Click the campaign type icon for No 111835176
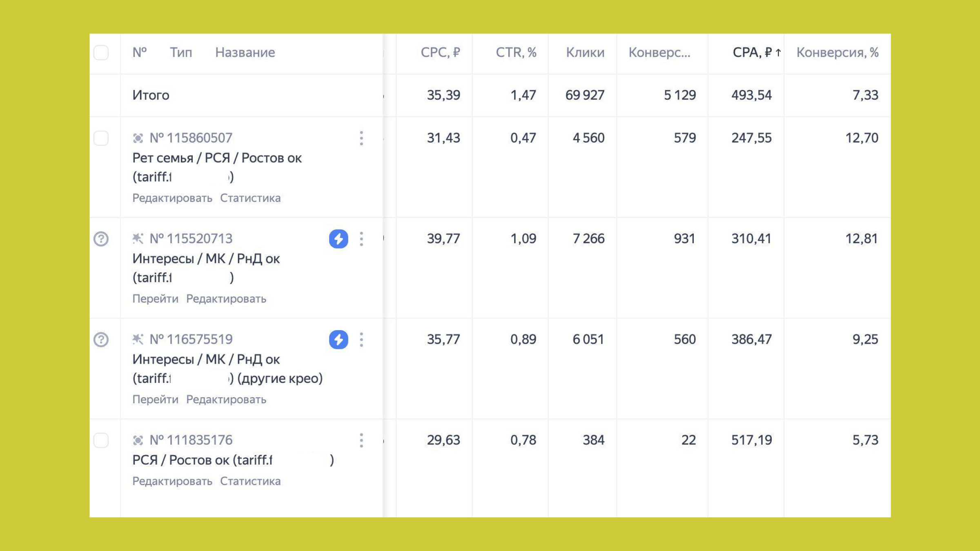The image size is (980, 551). click(x=138, y=440)
